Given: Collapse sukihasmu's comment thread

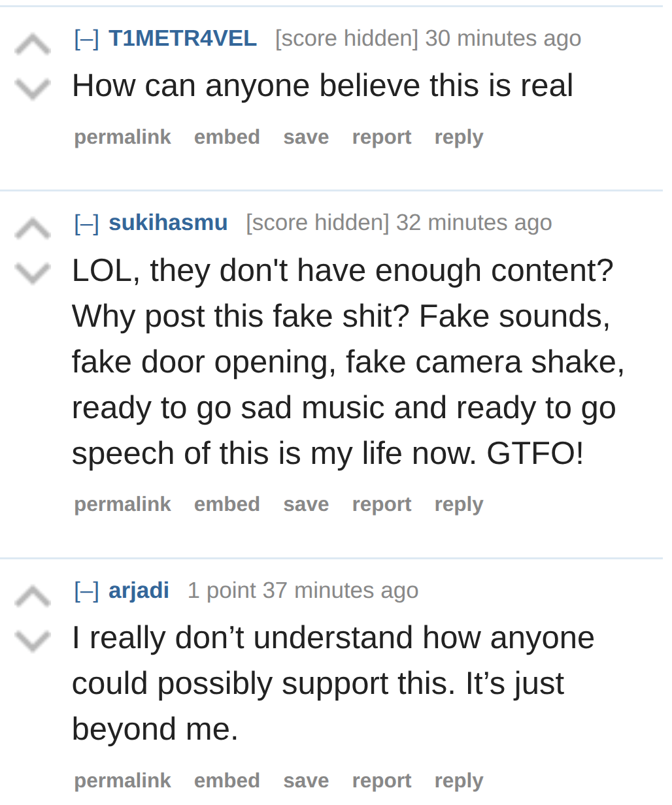Looking at the screenshot, I should tap(86, 223).
